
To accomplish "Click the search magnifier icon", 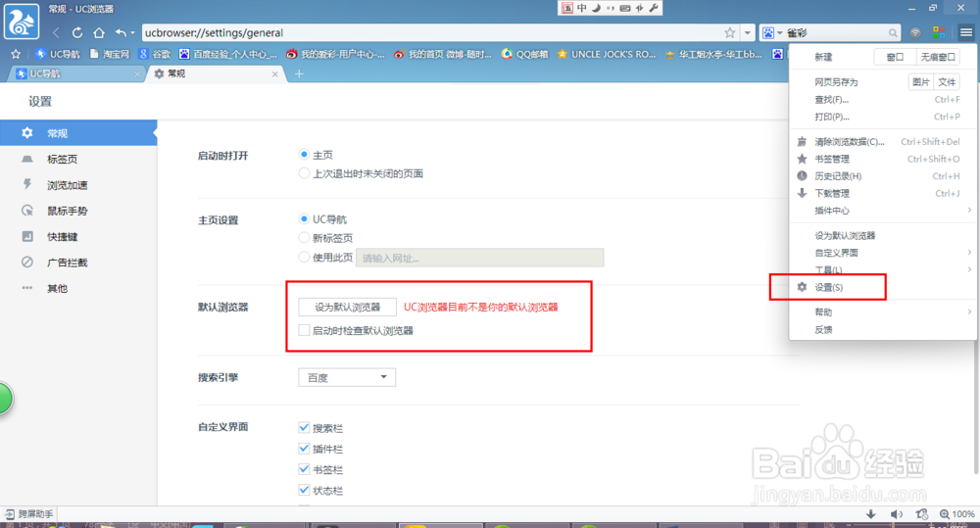I will [893, 32].
